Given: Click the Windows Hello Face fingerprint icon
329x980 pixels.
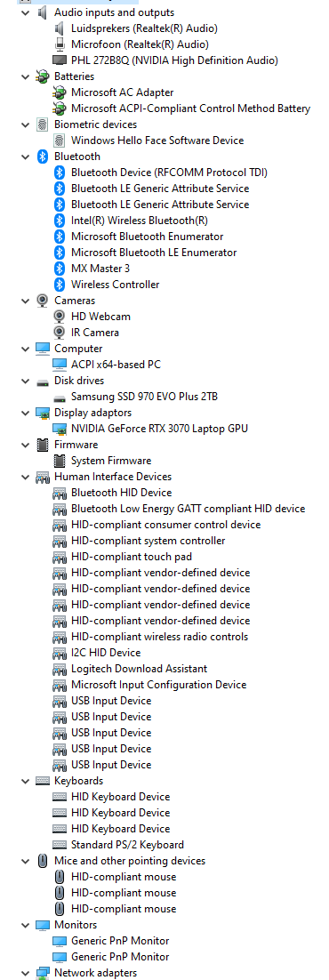Looking at the screenshot, I should (x=60, y=140).
